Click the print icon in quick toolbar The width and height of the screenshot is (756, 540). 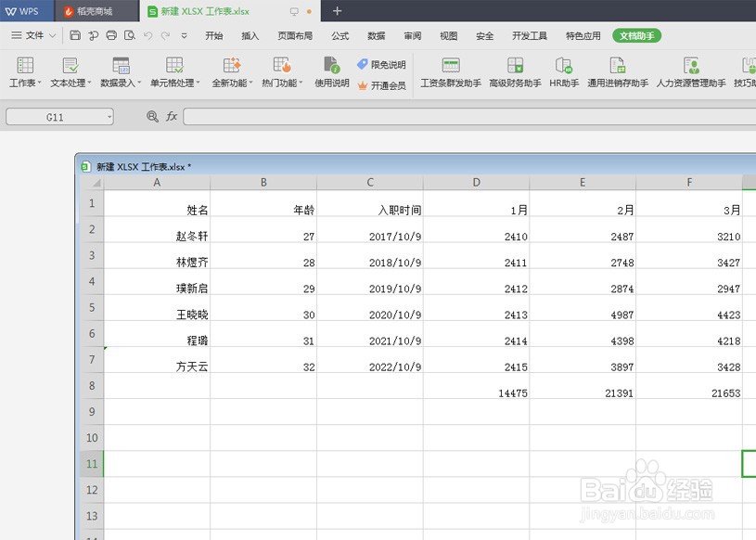click(111, 35)
